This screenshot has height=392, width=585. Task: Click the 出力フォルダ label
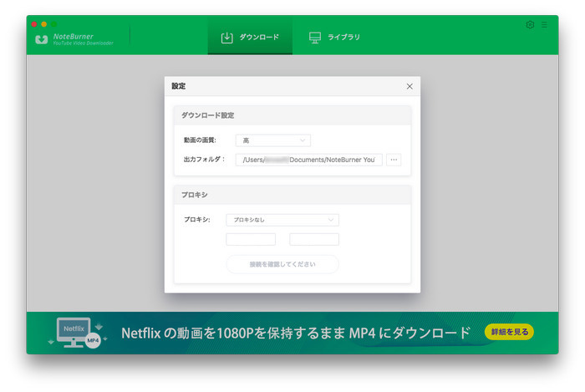click(x=204, y=160)
